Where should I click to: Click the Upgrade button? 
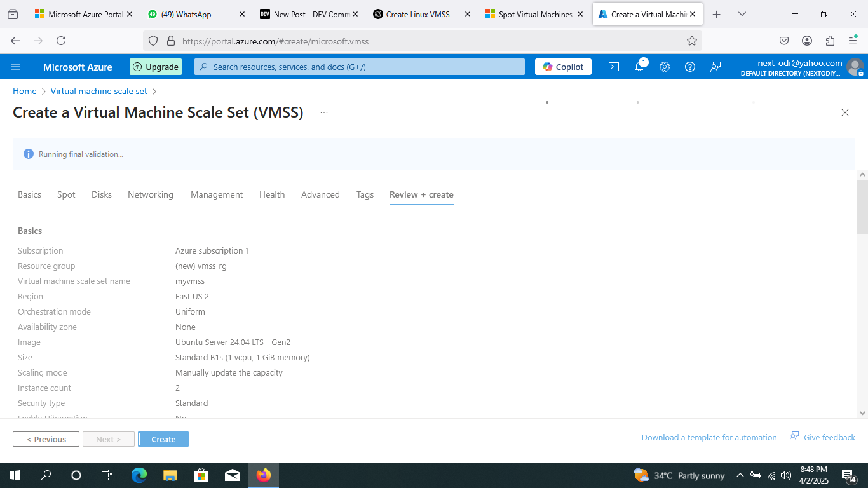point(156,67)
